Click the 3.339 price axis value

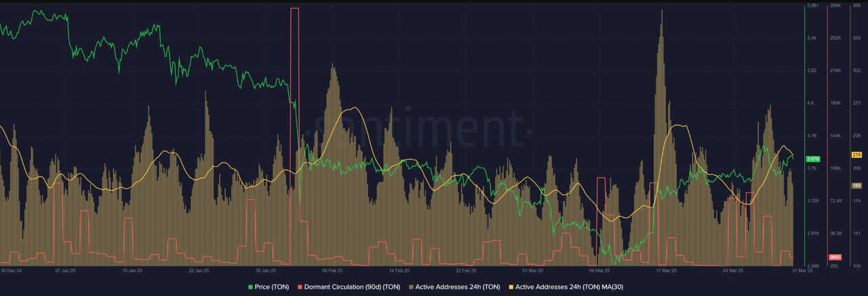point(813,200)
